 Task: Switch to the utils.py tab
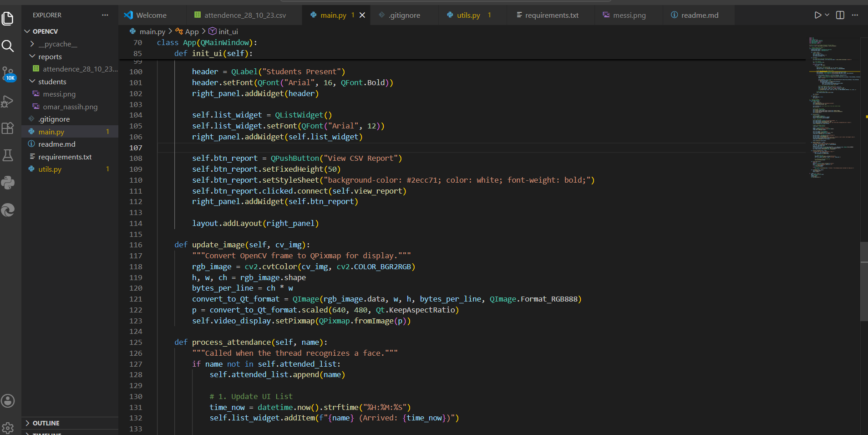[x=469, y=15]
